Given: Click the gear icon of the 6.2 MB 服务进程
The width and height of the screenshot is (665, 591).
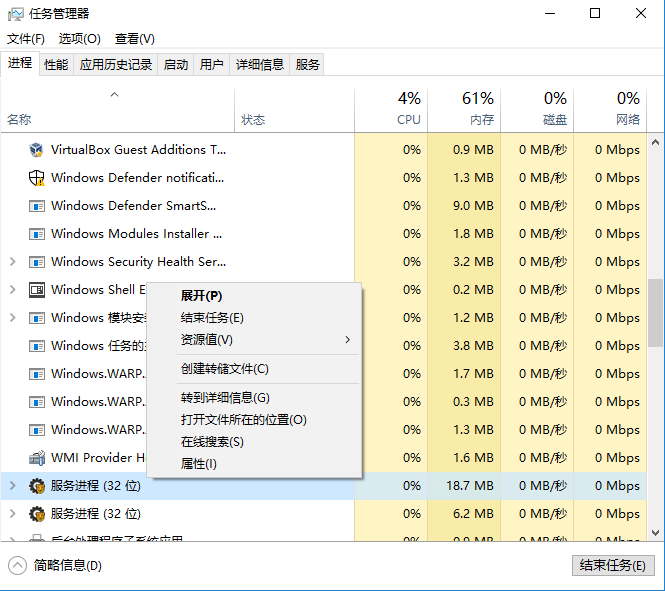Looking at the screenshot, I should click(x=37, y=514).
